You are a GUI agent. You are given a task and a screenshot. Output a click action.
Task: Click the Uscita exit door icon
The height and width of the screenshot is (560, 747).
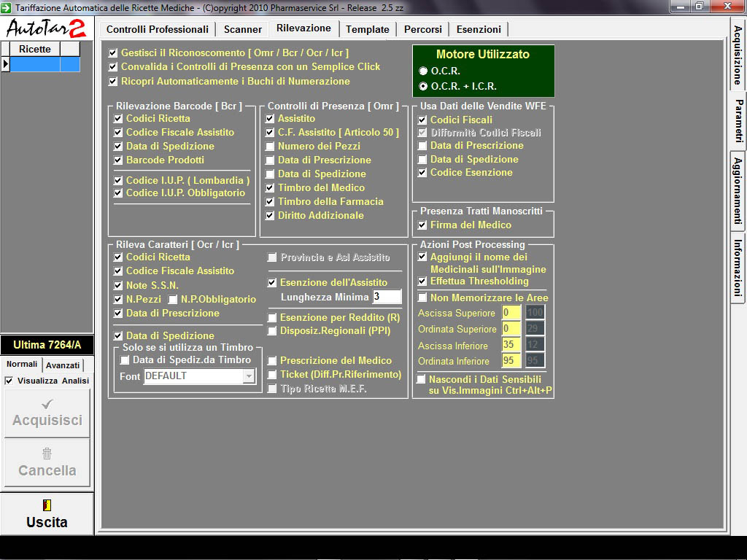tap(47, 505)
